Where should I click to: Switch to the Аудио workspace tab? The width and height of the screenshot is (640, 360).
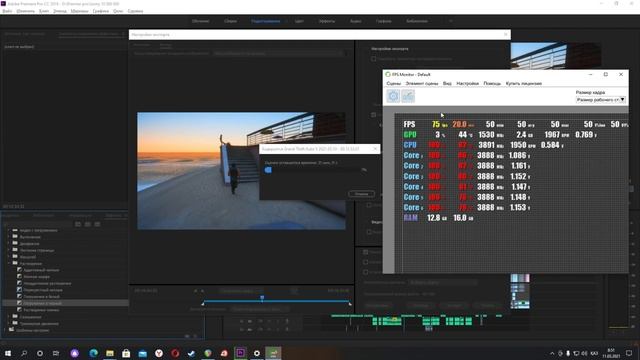[x=356, y=21]
